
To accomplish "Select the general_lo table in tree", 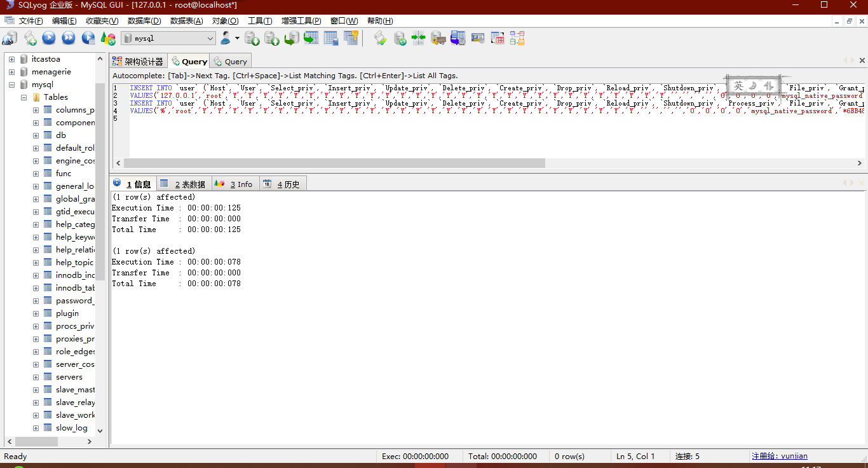I will tap(75, 186).
